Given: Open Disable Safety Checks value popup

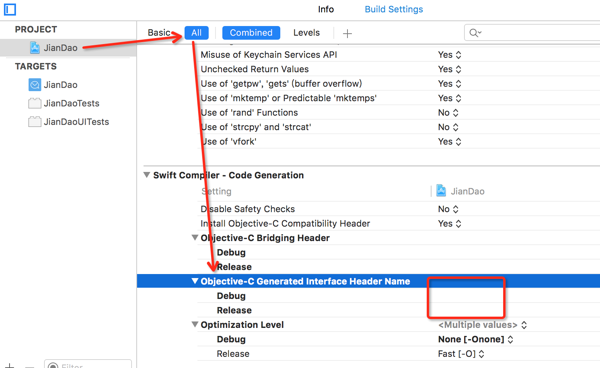Looking at the screenshot, I should pos(448,209).
